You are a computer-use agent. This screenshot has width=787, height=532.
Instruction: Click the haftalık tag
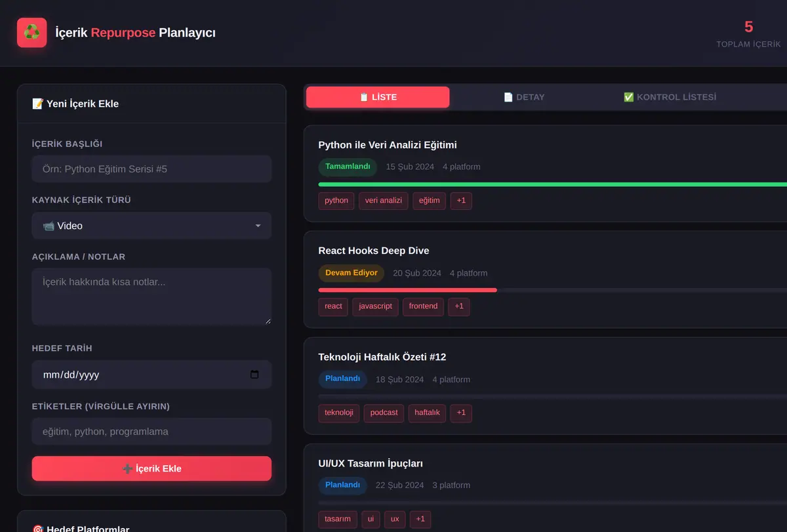pyautogui.click(x=427, y=413)
